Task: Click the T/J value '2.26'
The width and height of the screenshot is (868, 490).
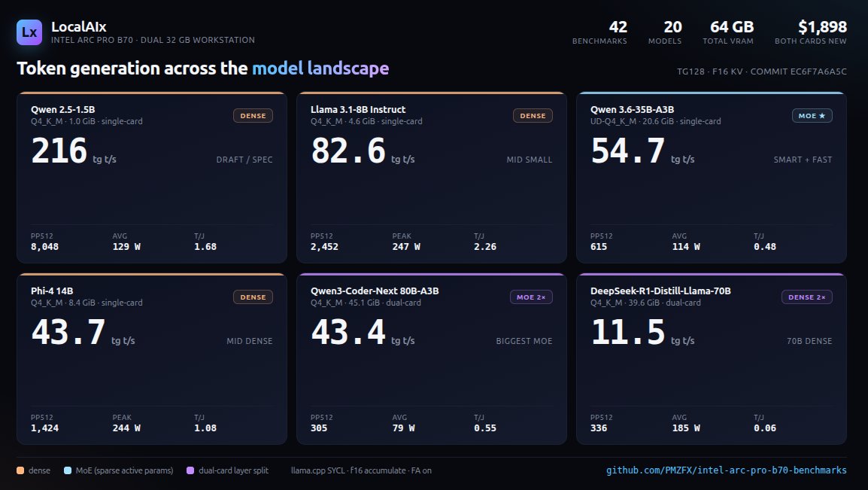Action: coord(485,247)
